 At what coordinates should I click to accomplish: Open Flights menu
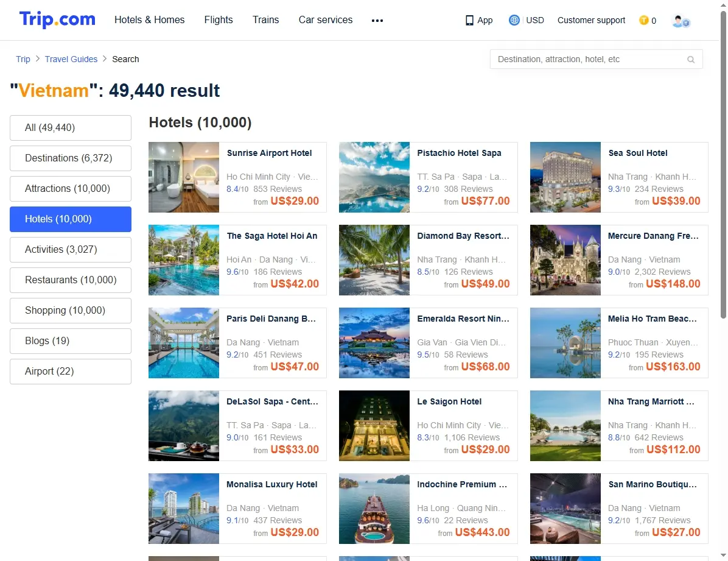click(218, 20)
